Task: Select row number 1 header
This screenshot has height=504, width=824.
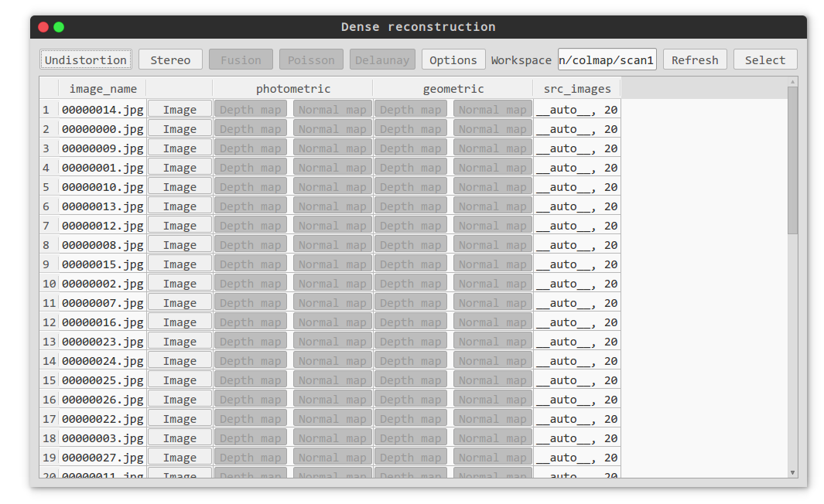Action: pyautogui.click(x=48, y=109)
